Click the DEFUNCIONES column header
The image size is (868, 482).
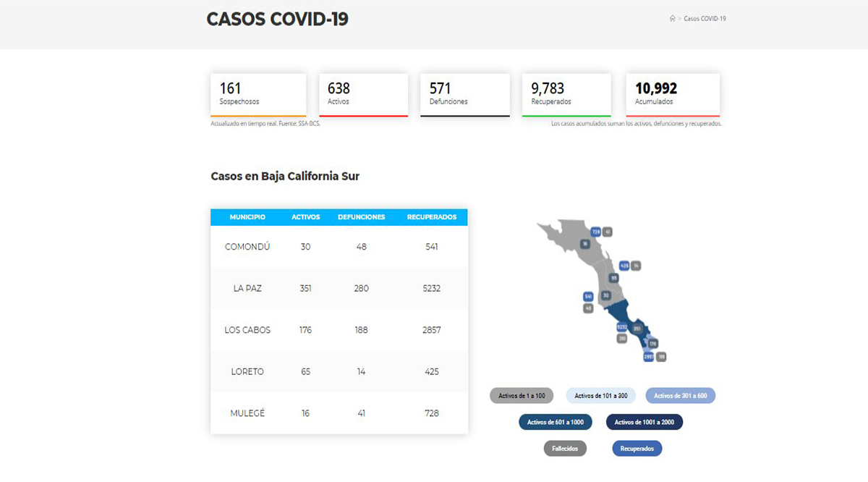click(362, 217)
